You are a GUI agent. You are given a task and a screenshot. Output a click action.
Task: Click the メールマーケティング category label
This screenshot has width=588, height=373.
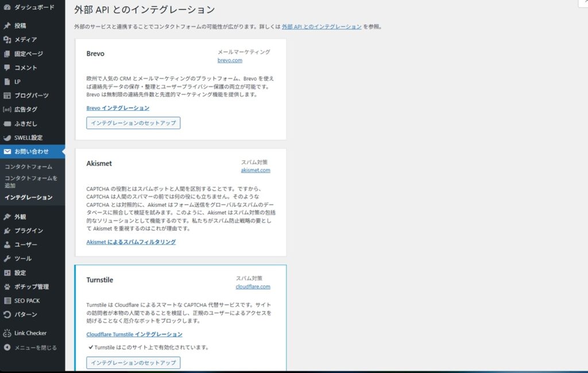[x=243, y=52]
